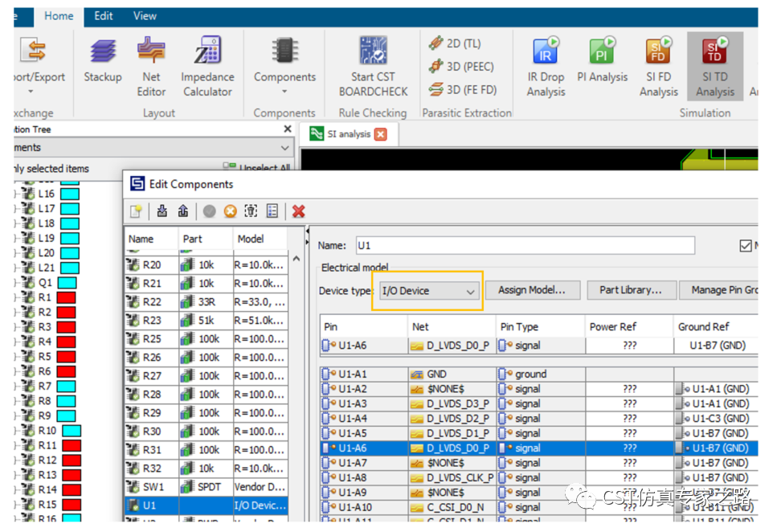
Task: Expand the L17 tree node
Action: click(x=16, y=209)
